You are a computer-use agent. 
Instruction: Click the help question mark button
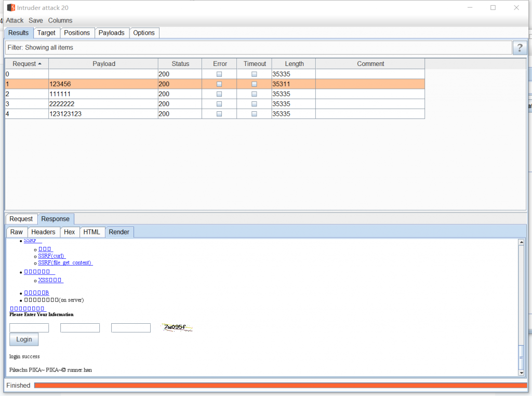[x=520, y=48]
